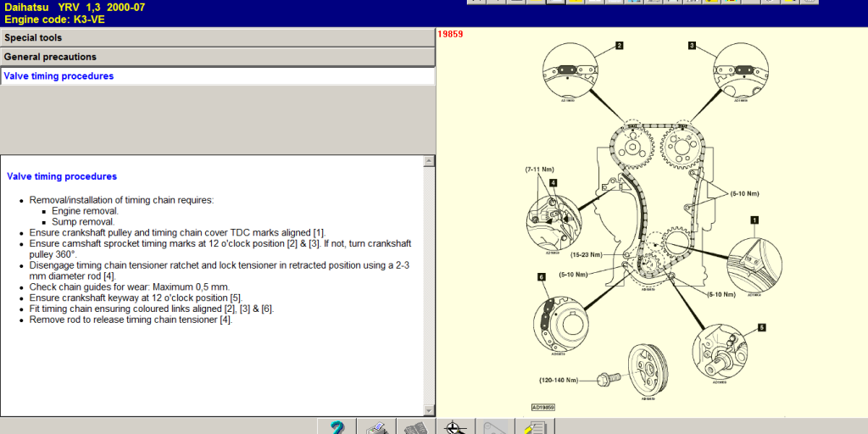Screen dimensions: 868x434
Task: Click the text pane scroll up arrow
Action: tap(429, 161)
